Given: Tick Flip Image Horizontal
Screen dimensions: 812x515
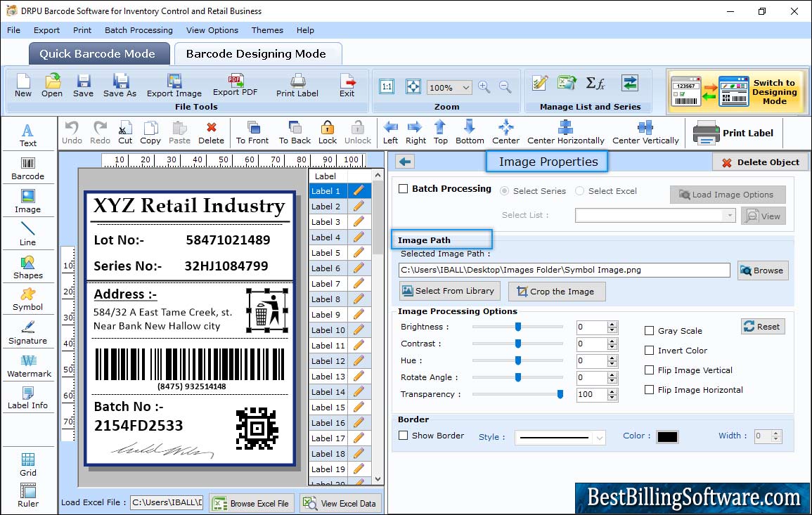Looking at the screenshot, I should point(649,390).
